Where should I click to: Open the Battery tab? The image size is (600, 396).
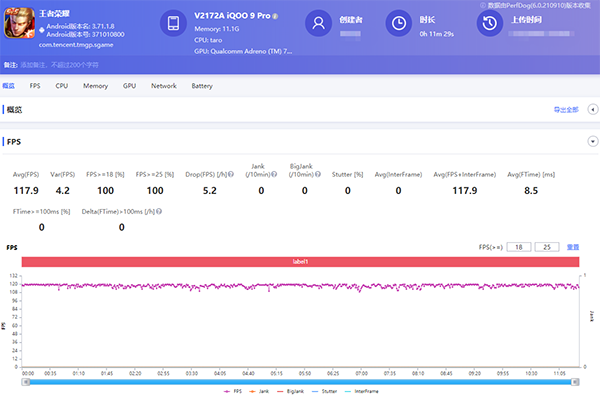tap(202, 86)
